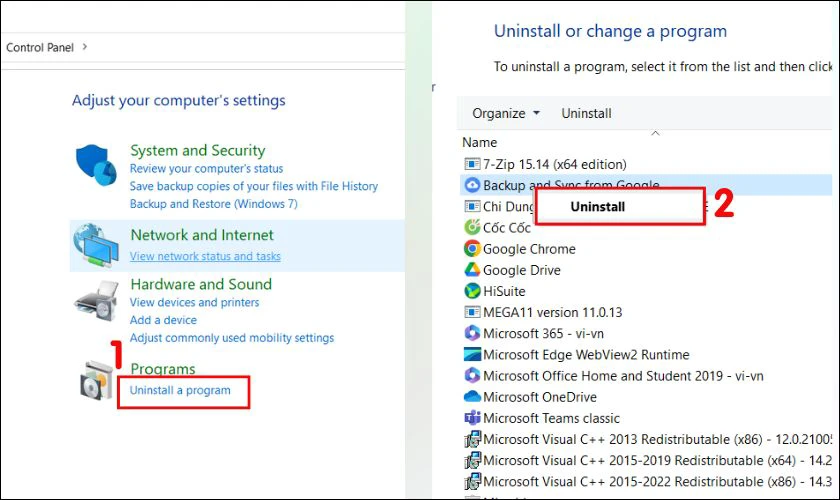The image size is (840, 500).
Task: Click the Cốc Cốc browser icon
Action: point(472,227)
